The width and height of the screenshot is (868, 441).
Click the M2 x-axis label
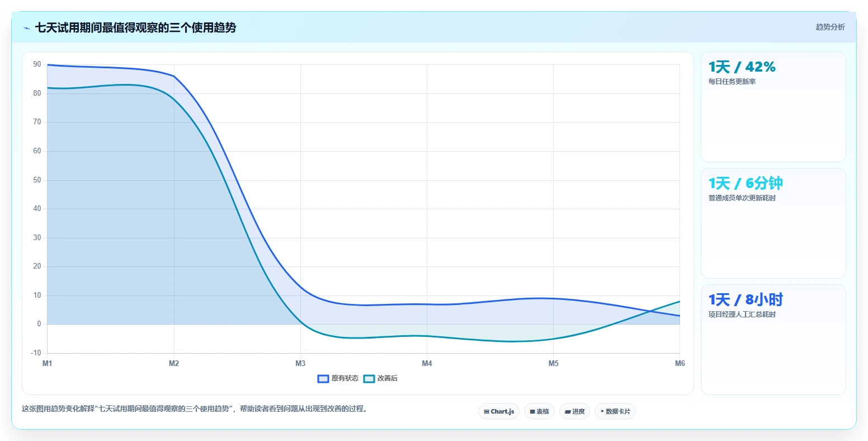coord(174,364)
